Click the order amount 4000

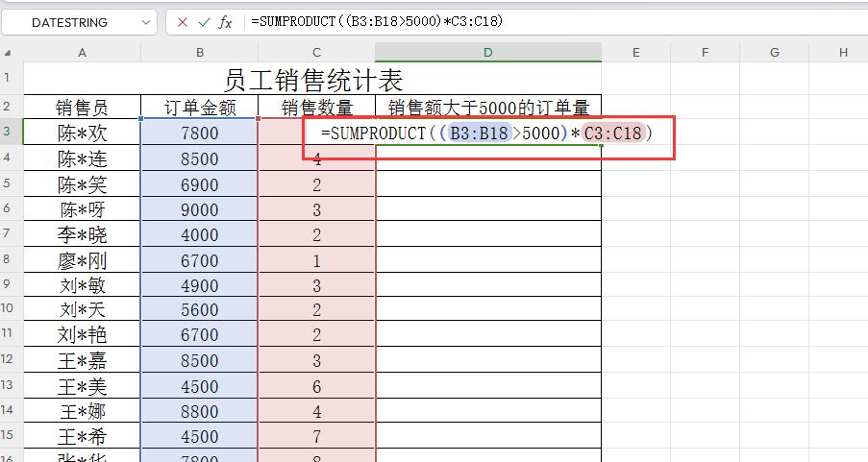199,234
